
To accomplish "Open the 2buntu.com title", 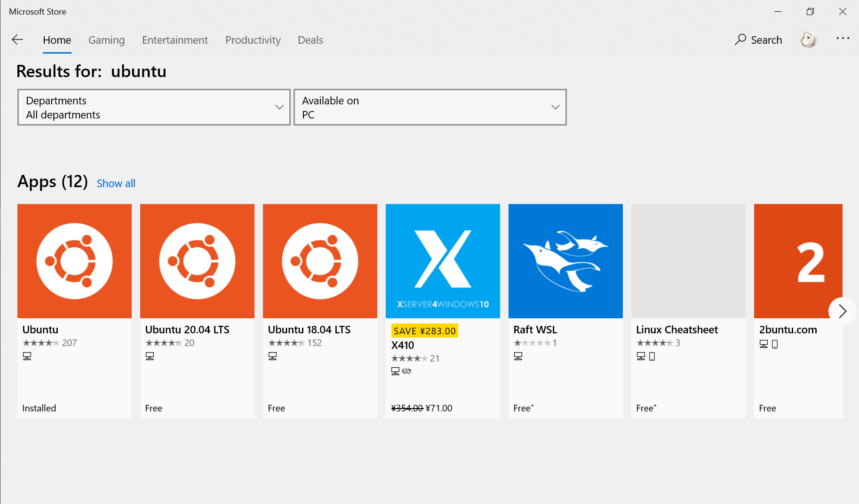I will (x=788, y=330).
